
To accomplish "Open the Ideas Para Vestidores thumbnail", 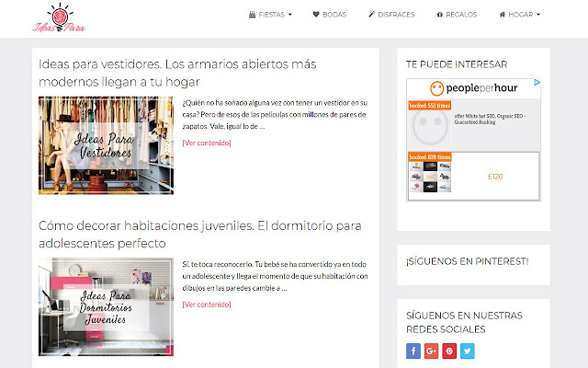I will [x=106, y=145].
